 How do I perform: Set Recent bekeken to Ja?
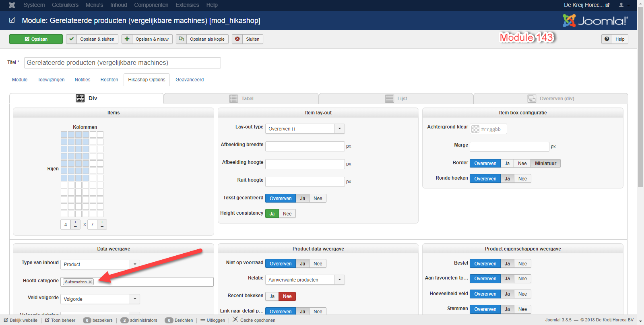coord(272,296)
